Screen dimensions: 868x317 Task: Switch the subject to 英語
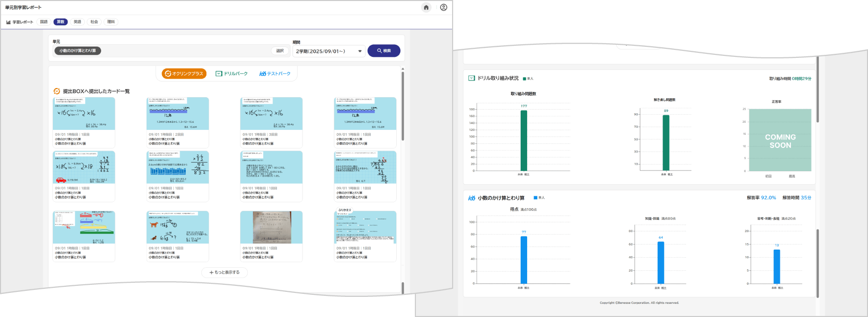tap(77, 22)
